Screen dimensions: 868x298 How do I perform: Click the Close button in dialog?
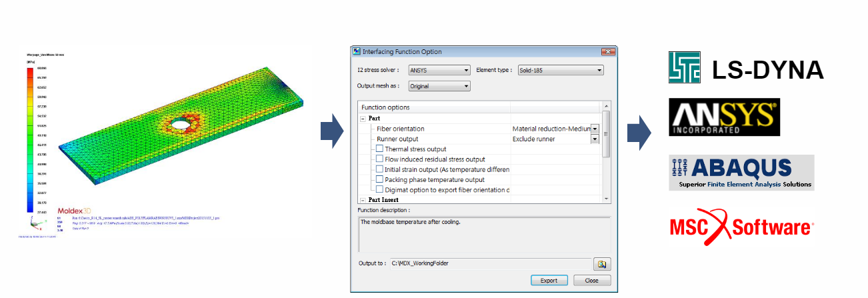[591, 280]
